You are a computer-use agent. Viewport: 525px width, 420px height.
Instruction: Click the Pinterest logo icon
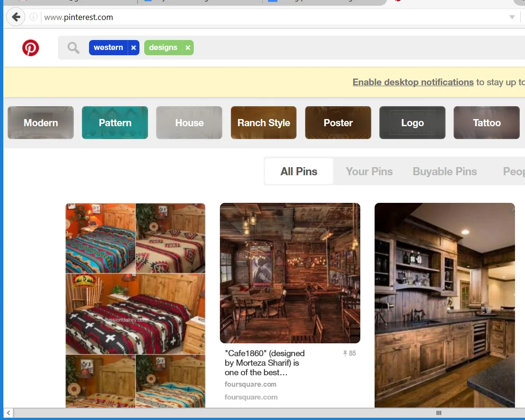[x=30, y=48]
